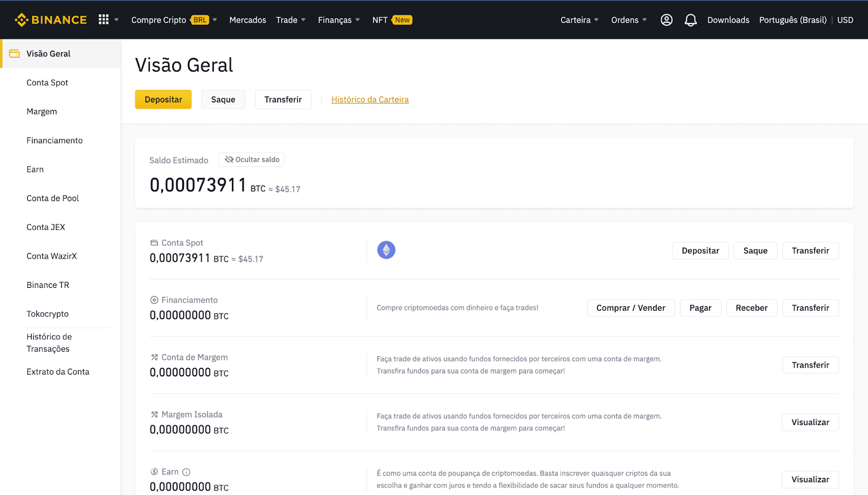Click the estimated balance 0,00073911 BTC value
The width and height of the screenshot is (868, 495).
[208, 185]
